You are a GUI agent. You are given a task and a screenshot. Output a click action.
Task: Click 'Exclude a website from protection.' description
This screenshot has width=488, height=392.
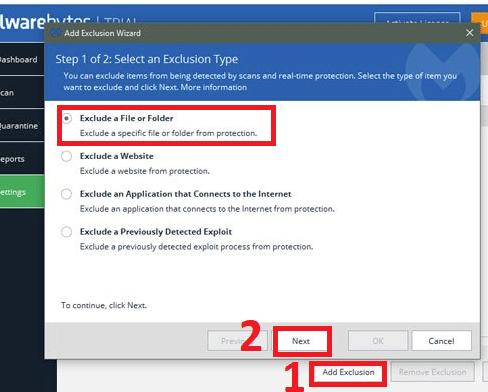(x=145, y=171)
